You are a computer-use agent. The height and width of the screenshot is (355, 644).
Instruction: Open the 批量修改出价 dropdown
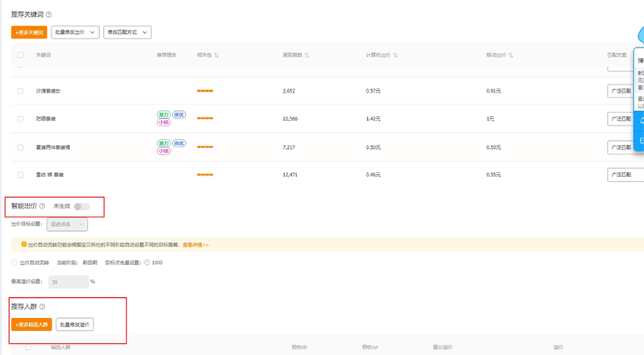point(75,32)
